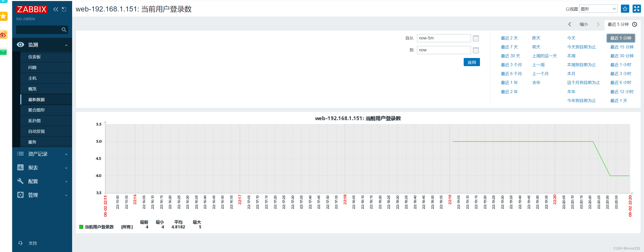The height and width of the screenshot is (252, 644).
Task: Collapse the 监测 menu section
Action: click(66, 45)
